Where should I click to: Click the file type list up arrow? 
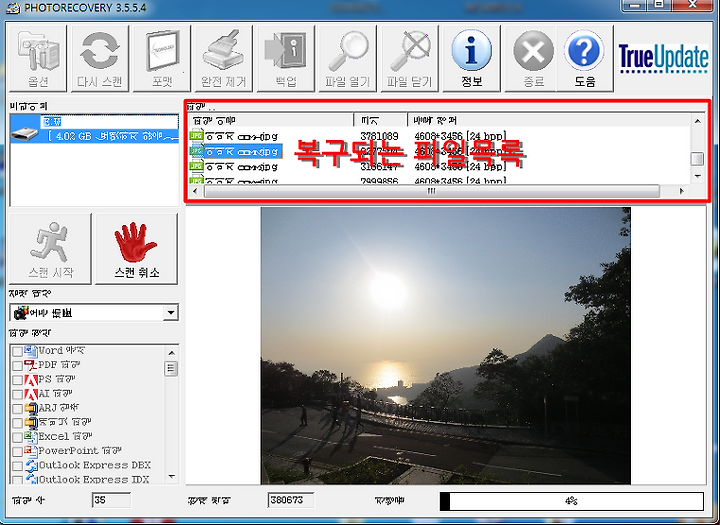click(x=171, y=353)
